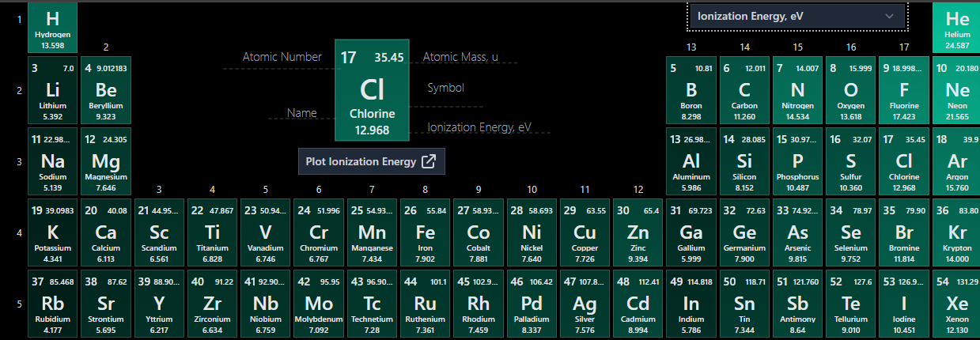
Task: Pick the Xenon element tile
Action: [957, 304]
